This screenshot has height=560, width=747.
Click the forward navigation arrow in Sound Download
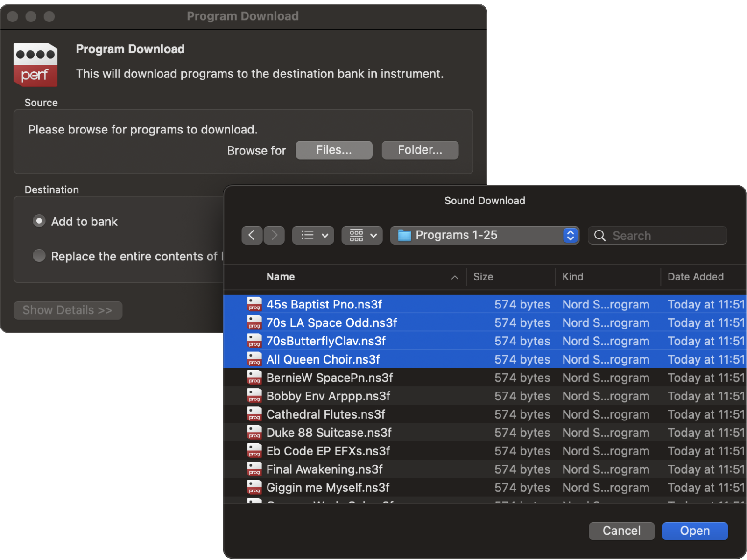[x=274, y=235]
